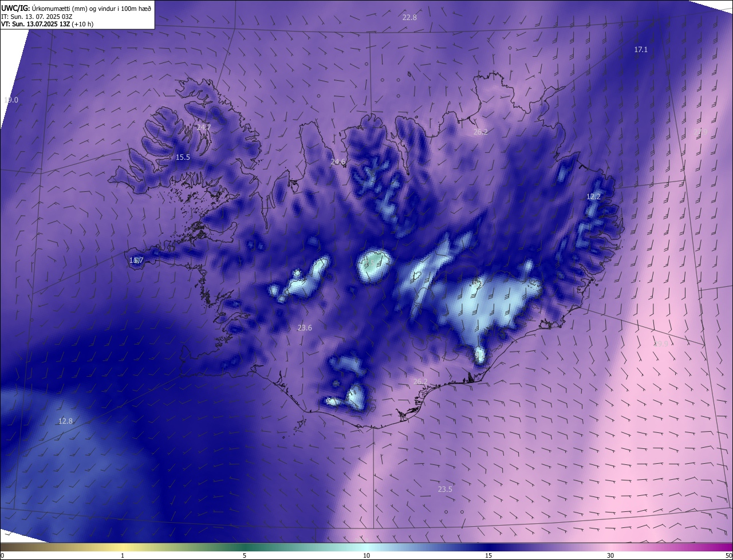The image size is (733, 560).
Task: Click the 12.2 value label on map
Action: 593,196
